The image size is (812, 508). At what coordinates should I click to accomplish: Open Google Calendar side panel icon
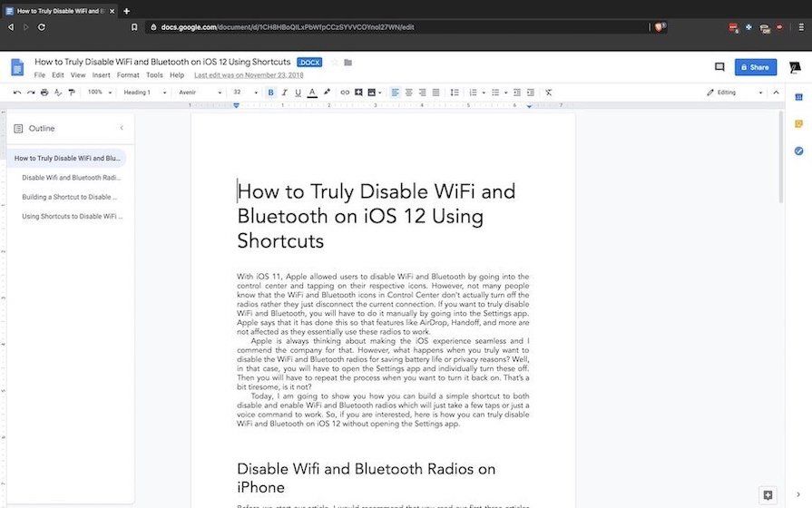(798, 97)
